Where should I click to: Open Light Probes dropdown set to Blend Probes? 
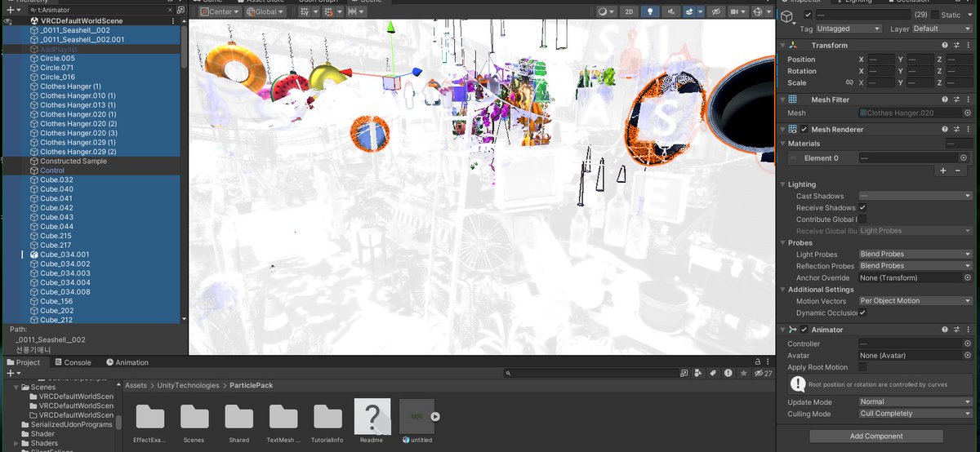click(x=915, y=255)
